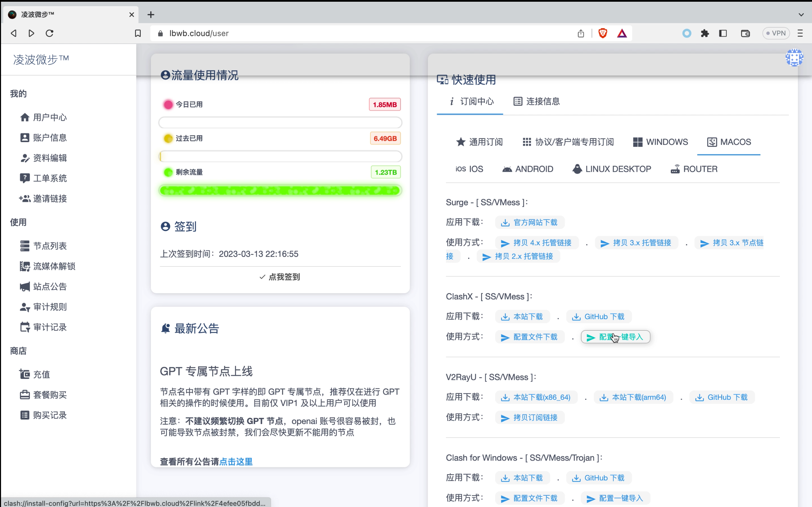Screen dimensions: 812x507
Task: Reload the page with refresh icon
Action: pos(50,33)
